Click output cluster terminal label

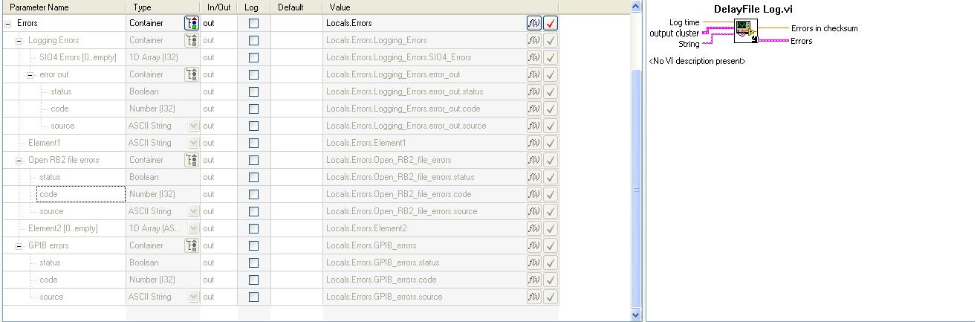coord(674,33)
